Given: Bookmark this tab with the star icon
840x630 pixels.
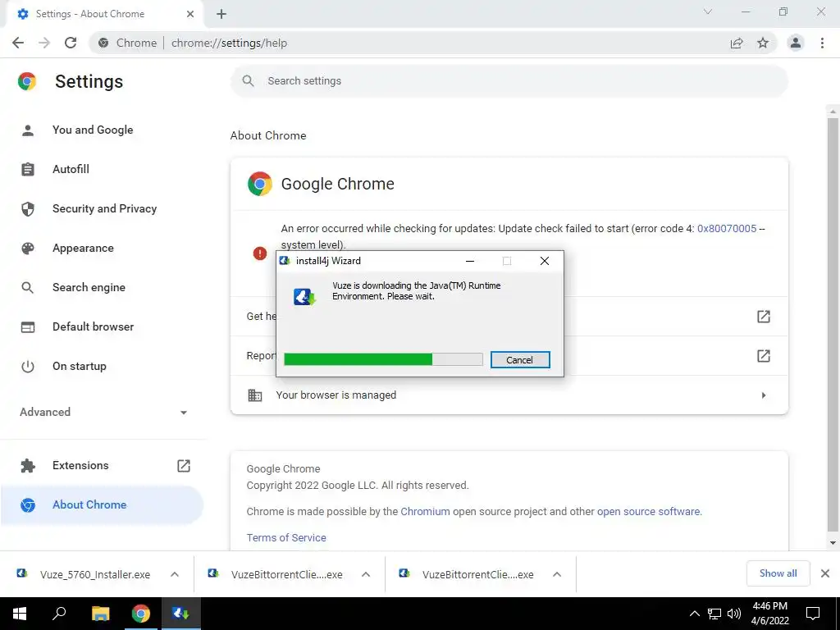Looking at the screenshot, I should 763,43.
